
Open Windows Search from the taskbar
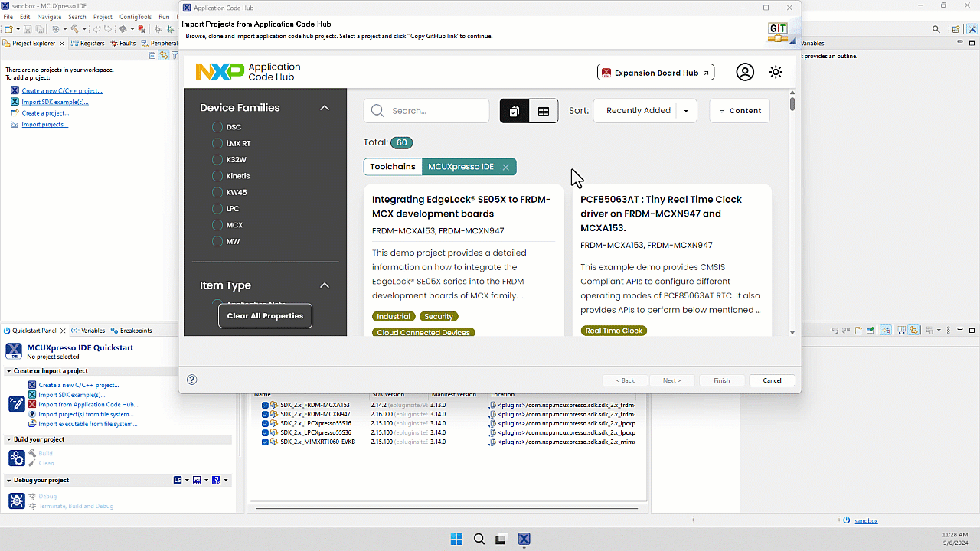[479, 539]
